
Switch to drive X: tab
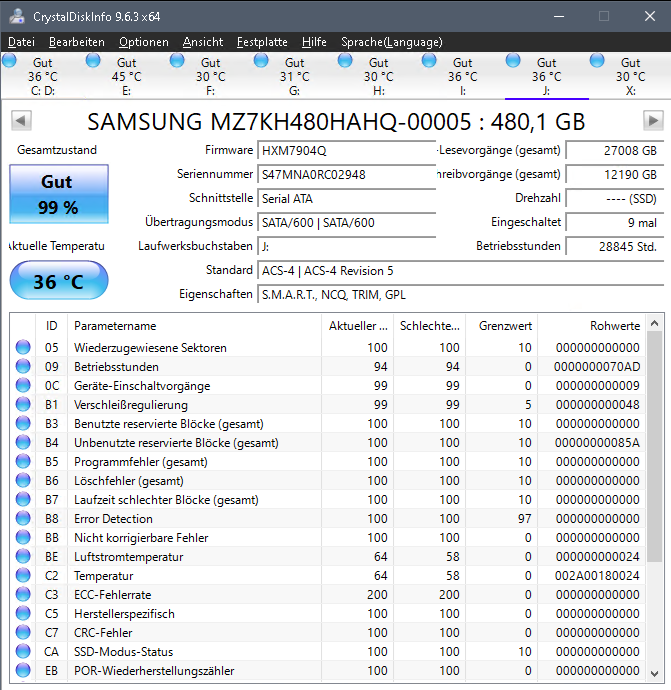click(x=630, y=76)
